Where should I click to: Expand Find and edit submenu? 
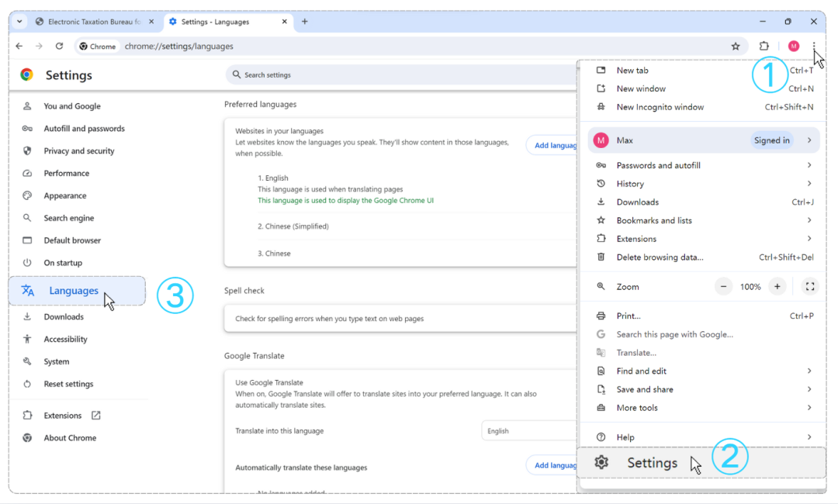click(x=703, y=371)
